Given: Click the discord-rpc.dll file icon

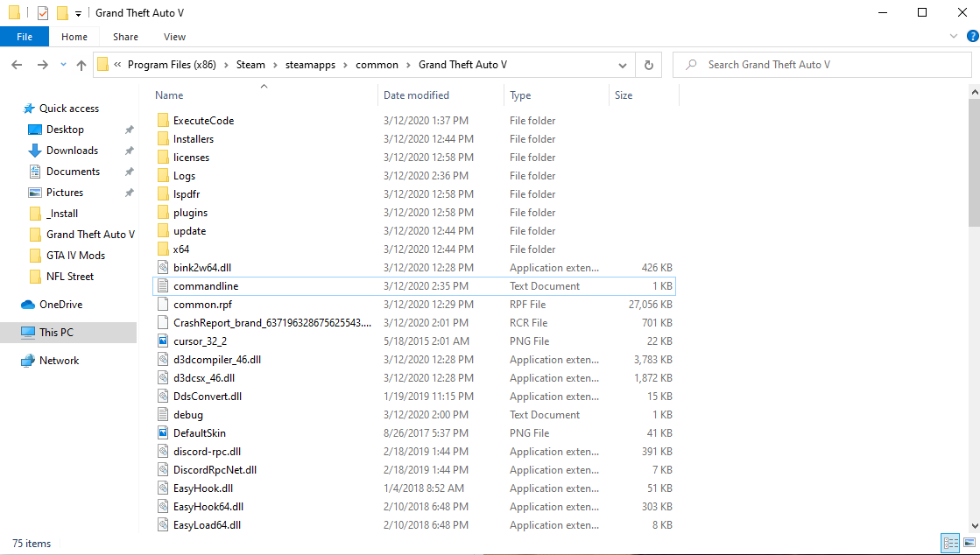Looking at the screenshot, I should 163,452.
